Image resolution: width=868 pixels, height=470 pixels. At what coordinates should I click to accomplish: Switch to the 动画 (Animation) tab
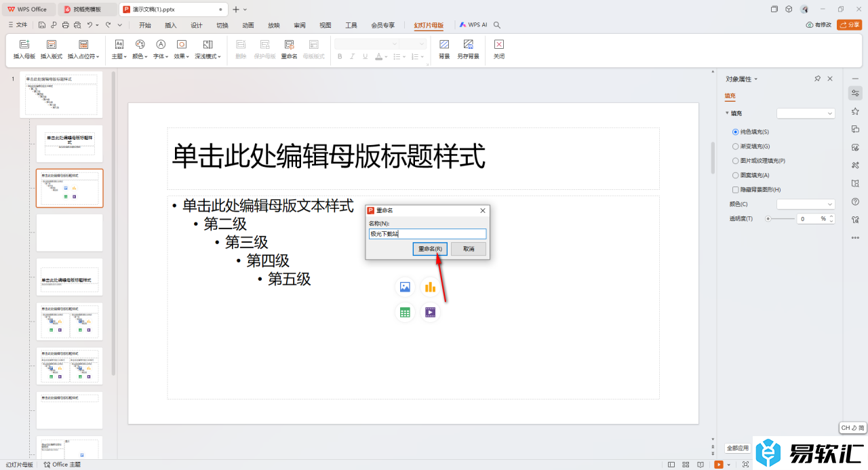tap(248, 25)
